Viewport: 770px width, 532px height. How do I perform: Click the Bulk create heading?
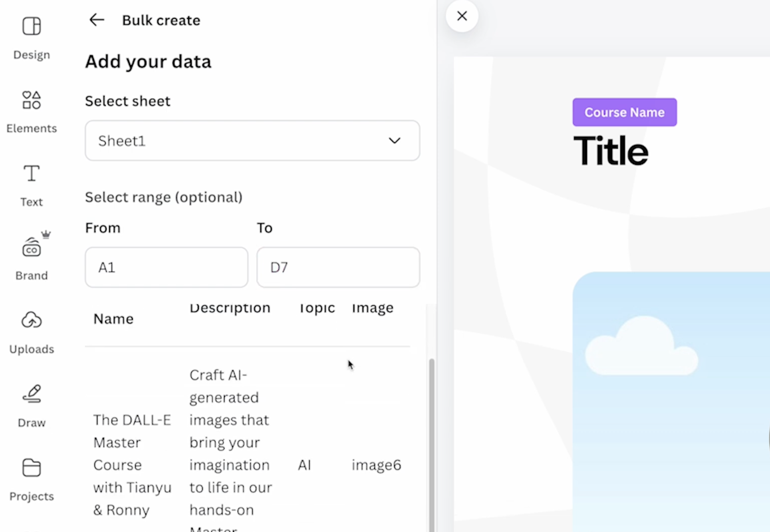click(x=161, y=20)
